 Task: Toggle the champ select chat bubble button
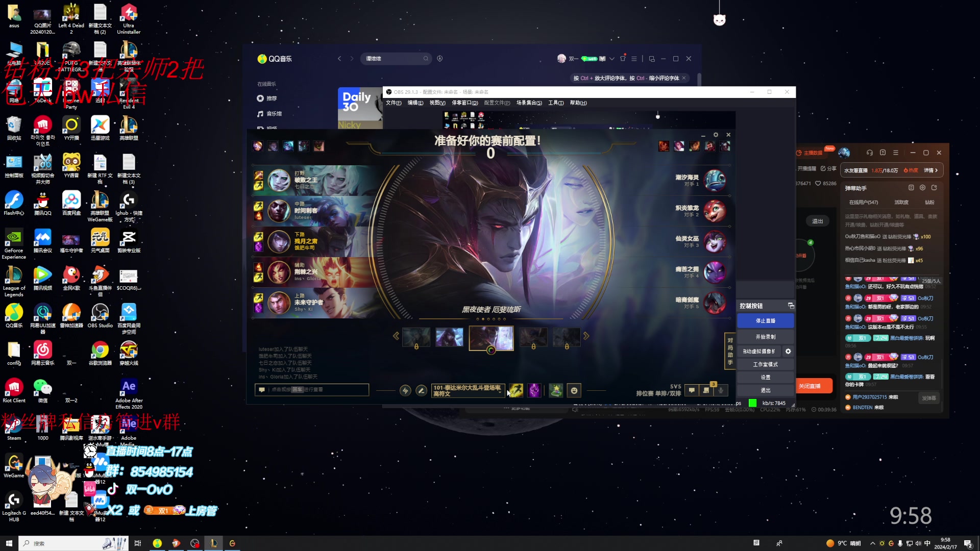click(x=692, y=390)
